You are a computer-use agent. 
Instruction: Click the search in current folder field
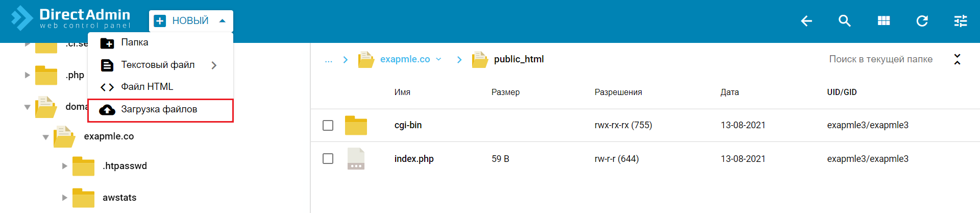880,59
